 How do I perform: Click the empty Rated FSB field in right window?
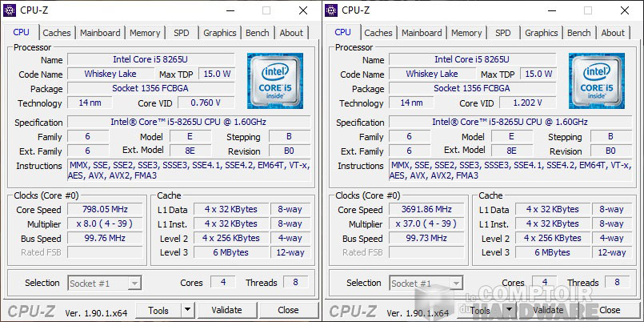(426, 252)
